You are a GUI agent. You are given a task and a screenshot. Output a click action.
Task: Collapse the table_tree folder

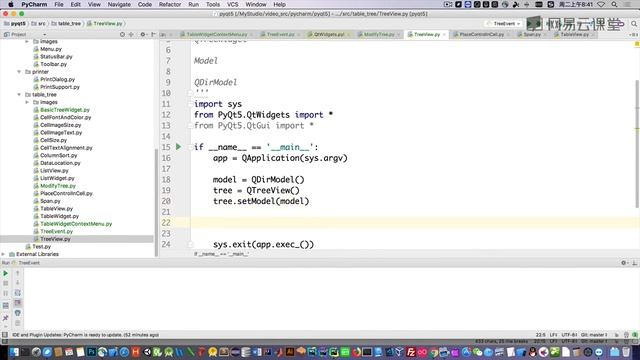19,95
